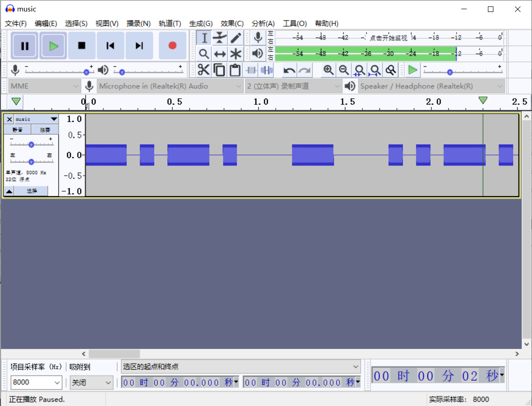
Task: Open the Speaker / Headphone playback dropdown
Action: coord(431,86)
